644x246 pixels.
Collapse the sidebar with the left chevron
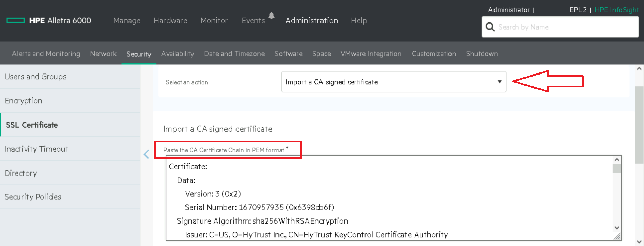[146, 154]
